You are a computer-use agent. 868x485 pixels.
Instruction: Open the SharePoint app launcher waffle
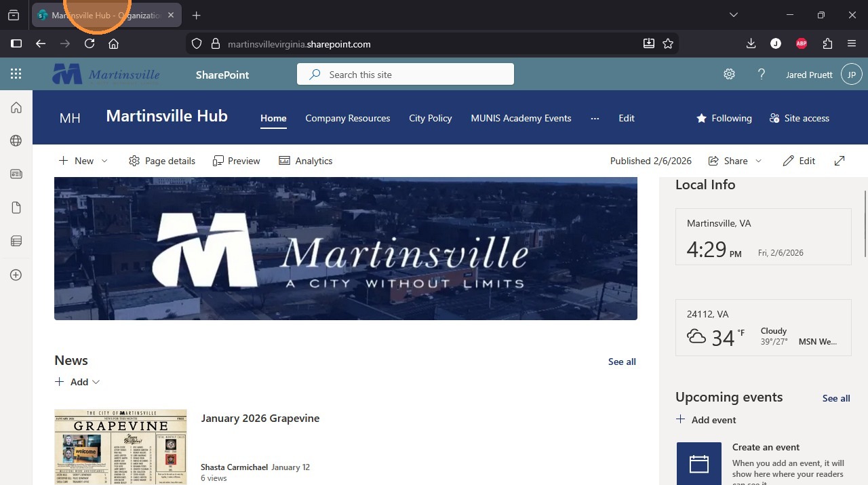pos(16,75)
